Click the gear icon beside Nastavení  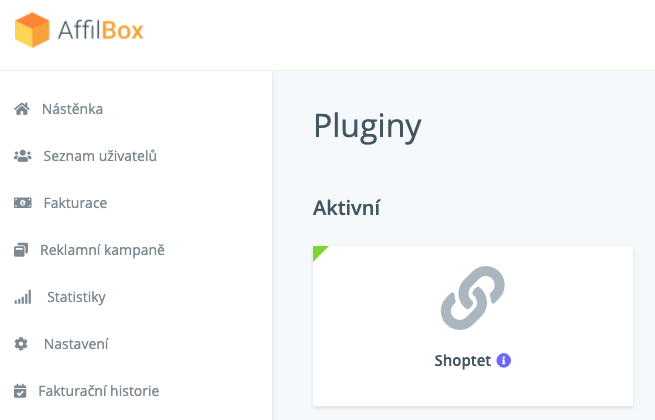point(21,344)
